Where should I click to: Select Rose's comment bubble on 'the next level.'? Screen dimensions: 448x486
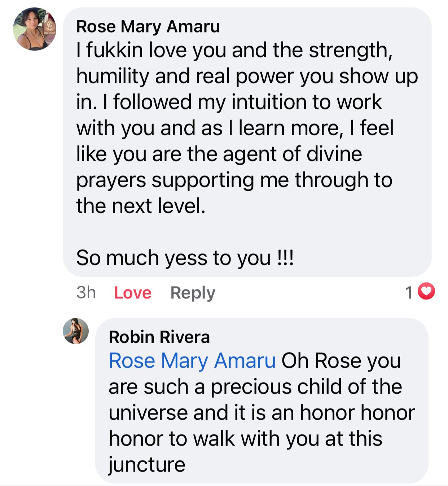tap(141, 206)
